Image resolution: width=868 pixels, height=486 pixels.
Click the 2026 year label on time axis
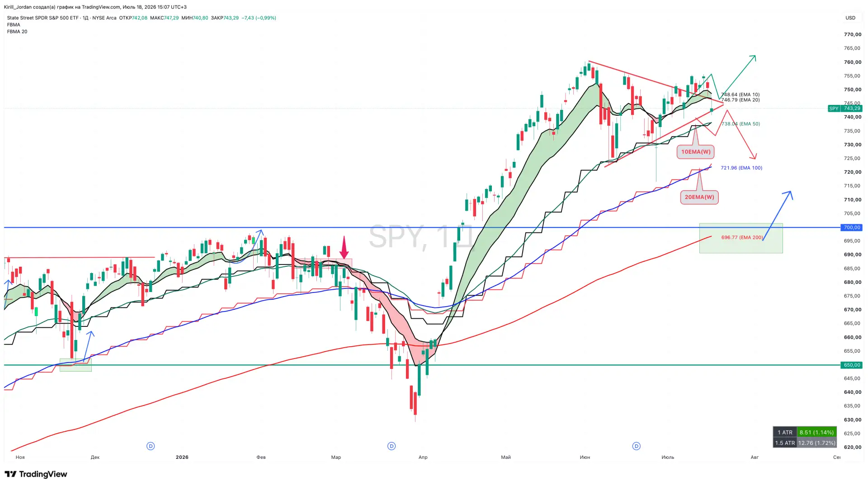182,457
